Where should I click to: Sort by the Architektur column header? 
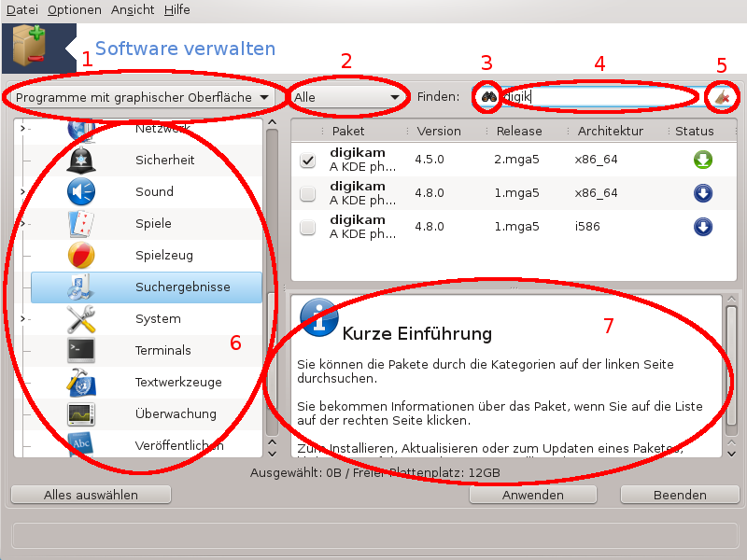click(611, 131)
